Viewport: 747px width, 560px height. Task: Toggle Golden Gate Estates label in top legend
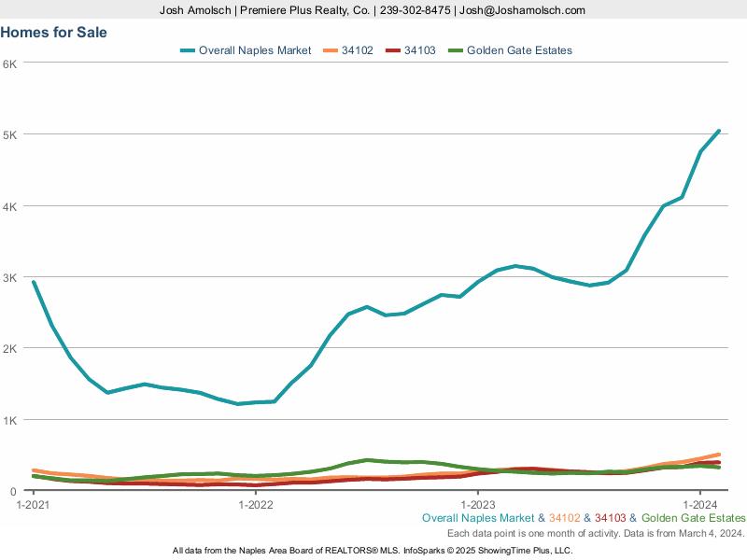(519, 50)
